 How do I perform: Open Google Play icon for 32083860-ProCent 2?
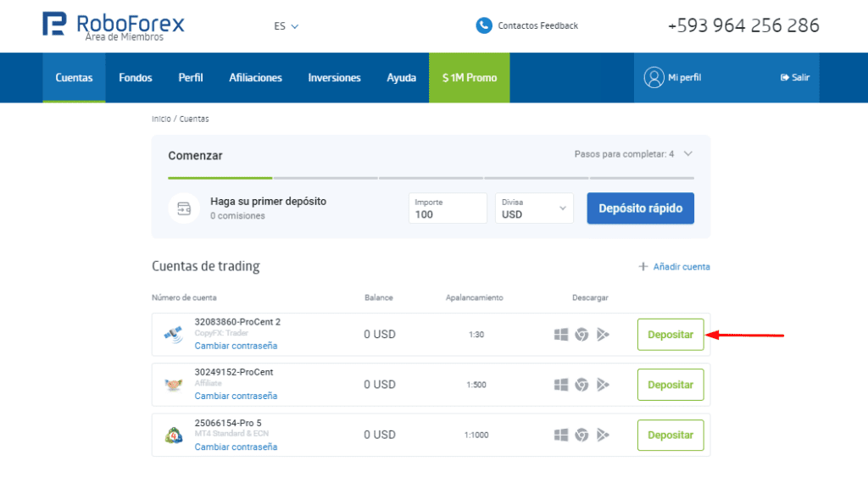[603, 334]
